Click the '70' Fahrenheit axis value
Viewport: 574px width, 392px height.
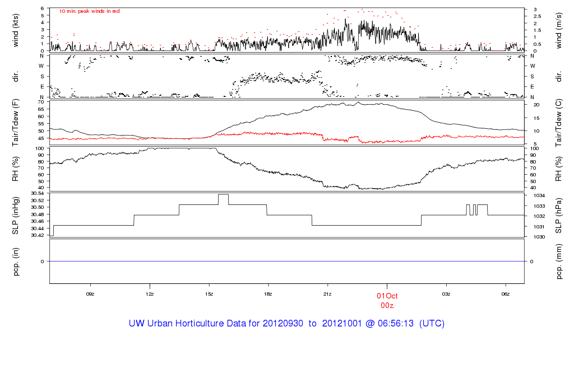41,102
